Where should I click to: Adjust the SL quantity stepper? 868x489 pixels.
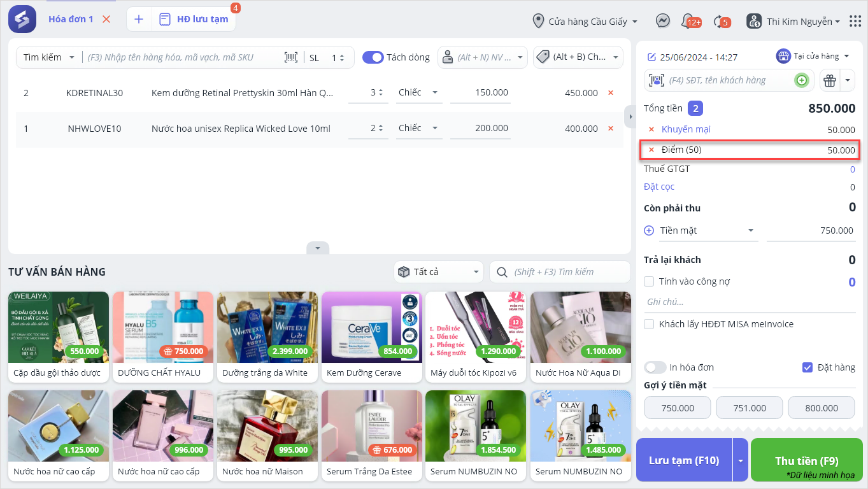tap(342, 57)
